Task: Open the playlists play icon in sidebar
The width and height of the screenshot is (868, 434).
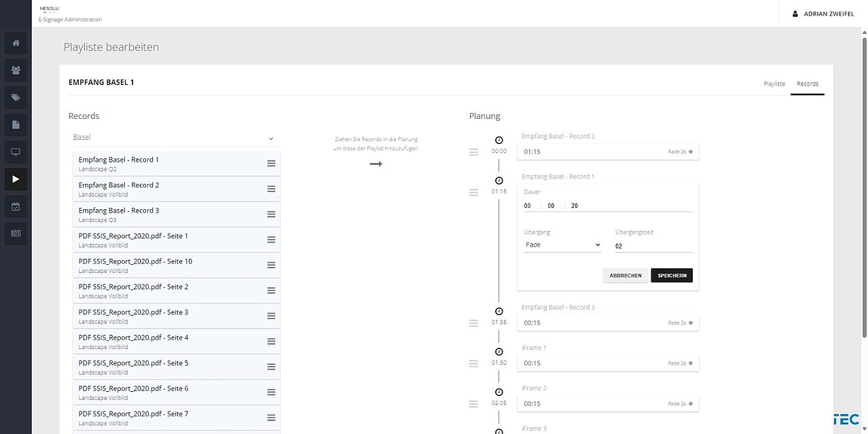Action: [x=16, y=179]
